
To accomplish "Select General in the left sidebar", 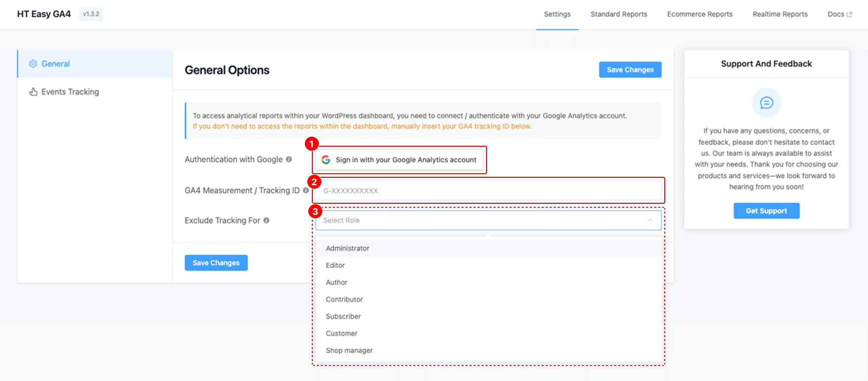I will (95, 64).
